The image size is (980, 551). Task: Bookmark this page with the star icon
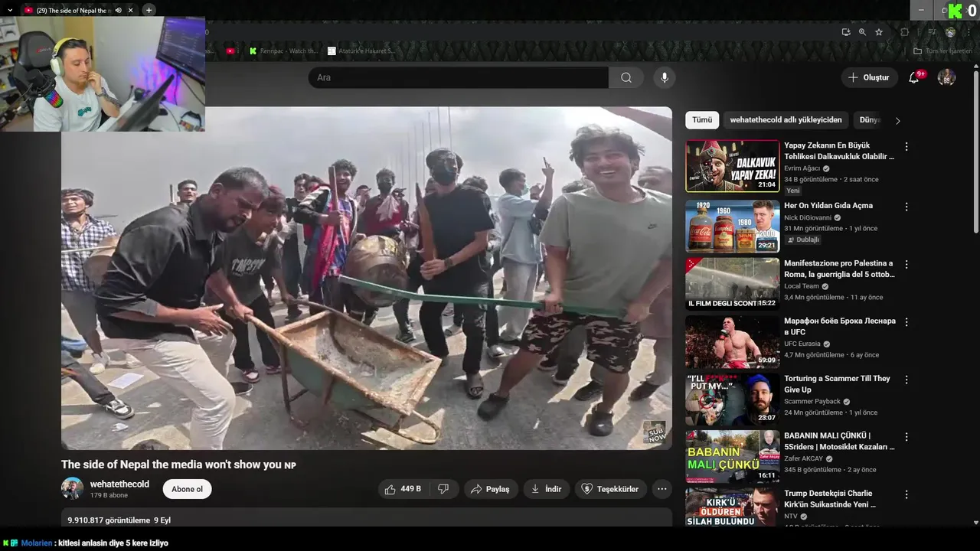pos(879,32)
